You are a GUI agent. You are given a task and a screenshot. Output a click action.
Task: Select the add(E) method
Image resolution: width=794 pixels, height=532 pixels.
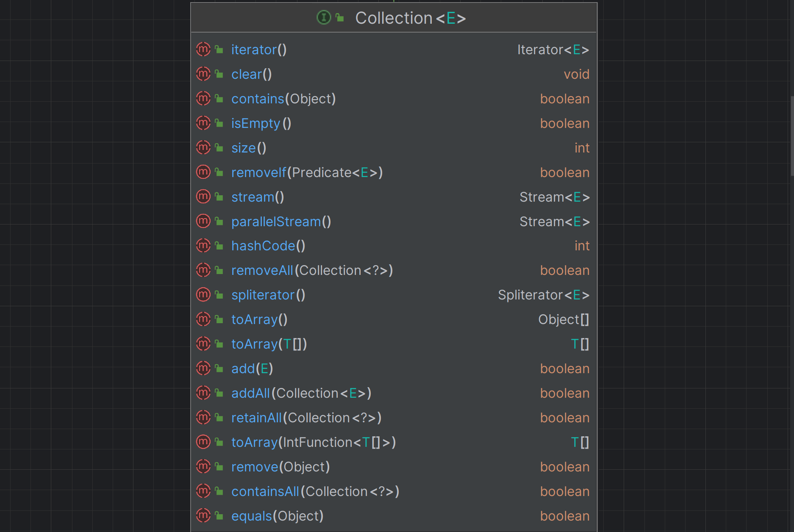coord(252,369)
